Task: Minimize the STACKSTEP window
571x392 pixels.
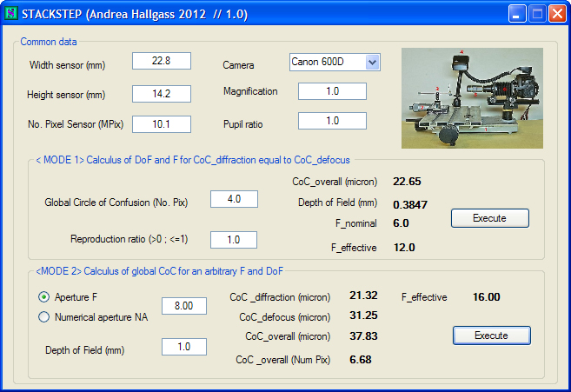Action: tap(517, 14)
